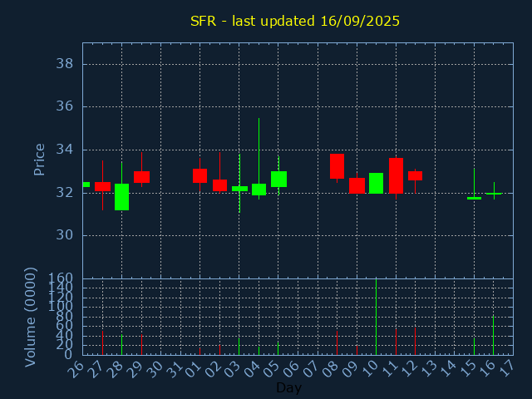The image size is (532, 399).
Task: Click the red candlestick for day 27
Action: tap(102, 186)
